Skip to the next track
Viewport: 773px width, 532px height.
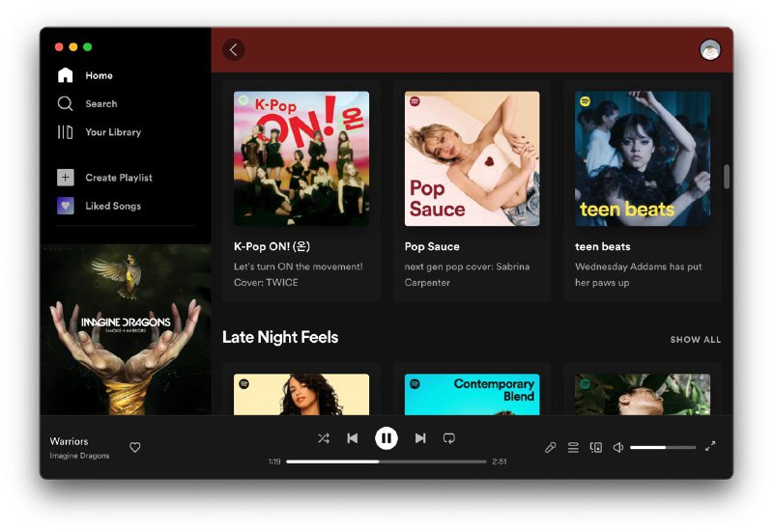pyautogui.click(x=420, y=438)
